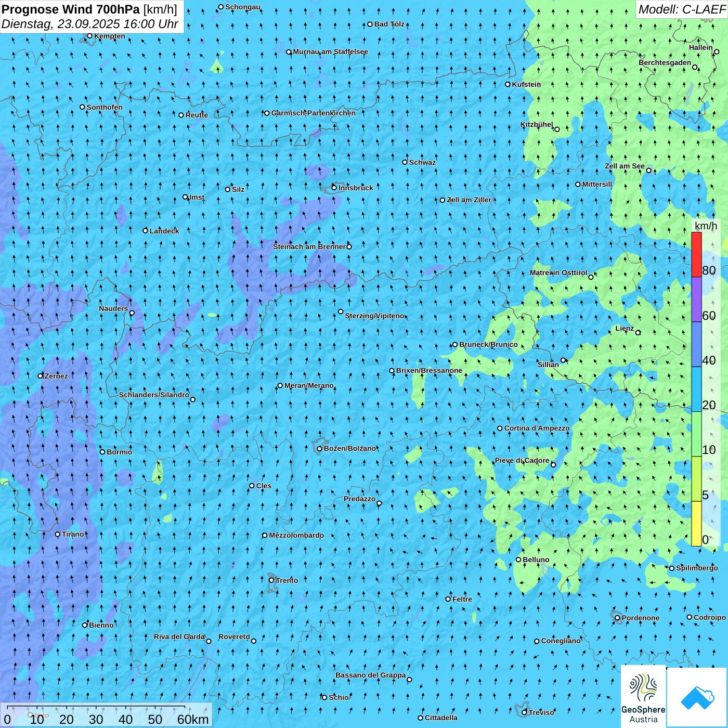Click the purple 60 km/h legend color

click(x=696, y=300)
